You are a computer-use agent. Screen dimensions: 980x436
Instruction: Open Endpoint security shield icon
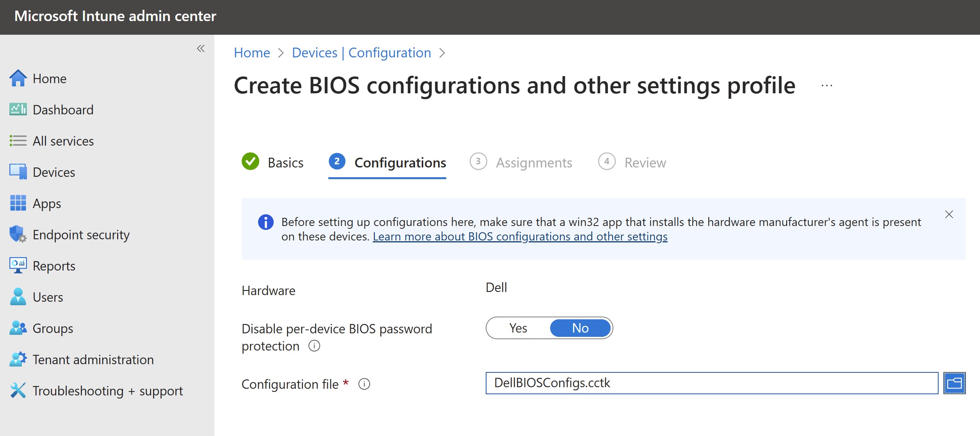[18, 234]
